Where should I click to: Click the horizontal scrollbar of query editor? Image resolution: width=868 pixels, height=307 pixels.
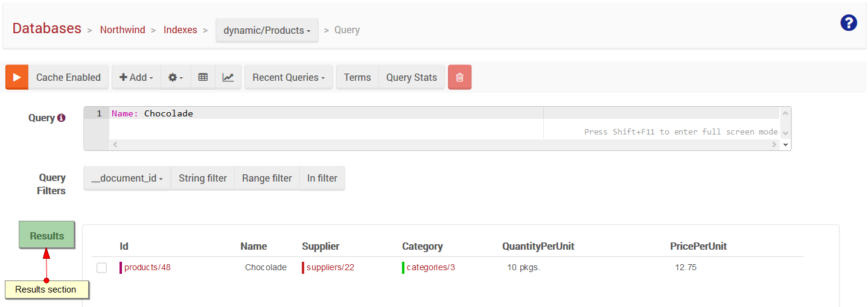pyautogui.click(x=444, y=145)
